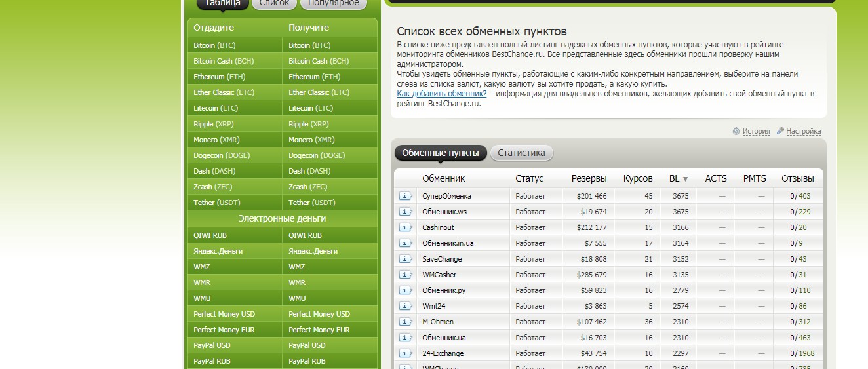The image size is (868, 369).
Task: Follow 'Как добавить обменник?' link
Action: [x=442, y=94]
